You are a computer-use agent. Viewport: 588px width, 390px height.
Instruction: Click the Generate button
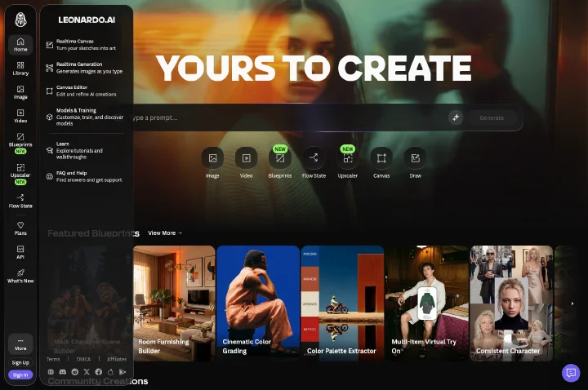492,117
